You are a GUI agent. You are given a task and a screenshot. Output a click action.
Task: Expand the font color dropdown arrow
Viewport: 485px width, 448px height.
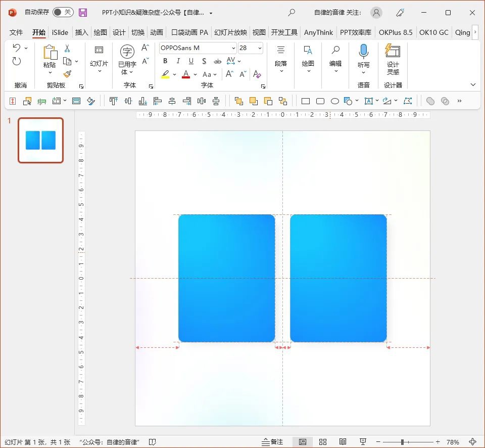pos(196,74)
